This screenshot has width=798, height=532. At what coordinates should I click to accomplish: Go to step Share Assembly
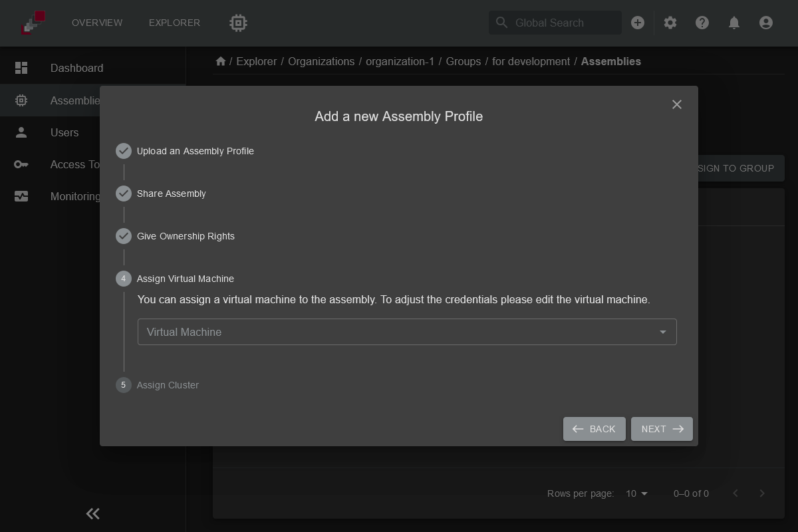(161, 194)
